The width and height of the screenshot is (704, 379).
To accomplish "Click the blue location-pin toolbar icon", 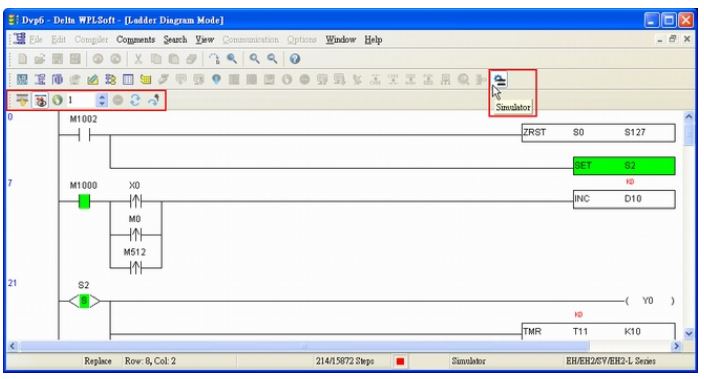I will point(216,80).
